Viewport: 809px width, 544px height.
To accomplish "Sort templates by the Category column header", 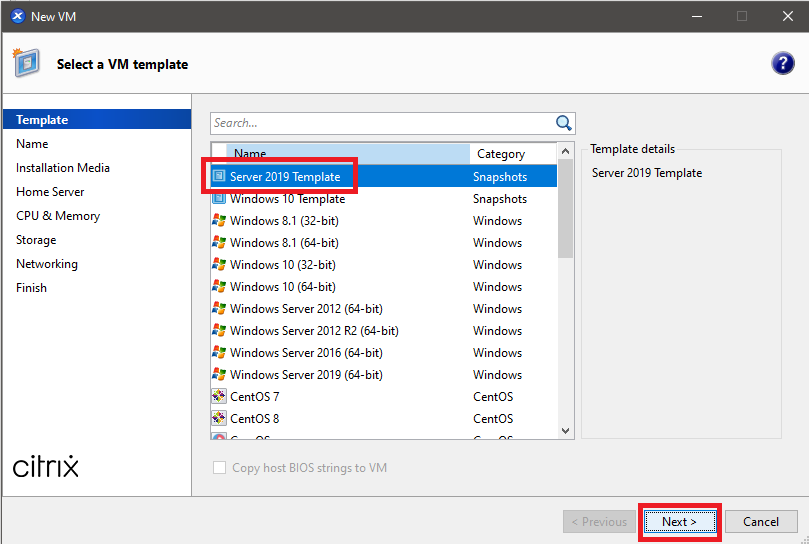I will [501, 154].
